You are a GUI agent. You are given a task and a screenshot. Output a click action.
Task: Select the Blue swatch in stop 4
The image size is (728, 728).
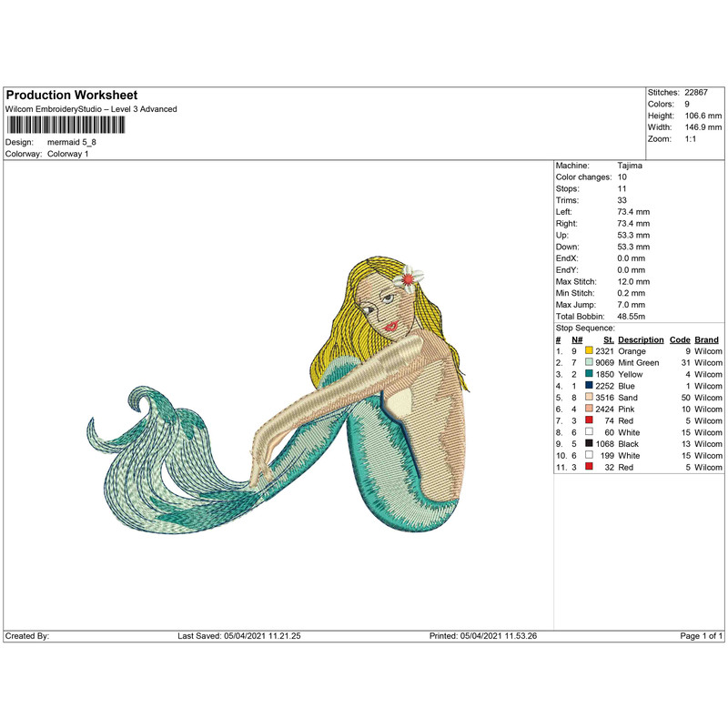click(x=589, y=386)
